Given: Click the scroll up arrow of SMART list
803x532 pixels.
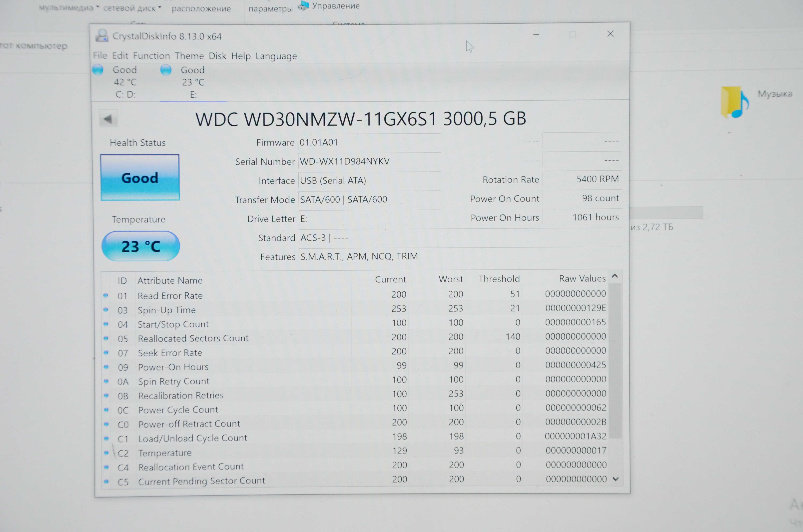Looking at the screenshot, I should tap(615, 276).
